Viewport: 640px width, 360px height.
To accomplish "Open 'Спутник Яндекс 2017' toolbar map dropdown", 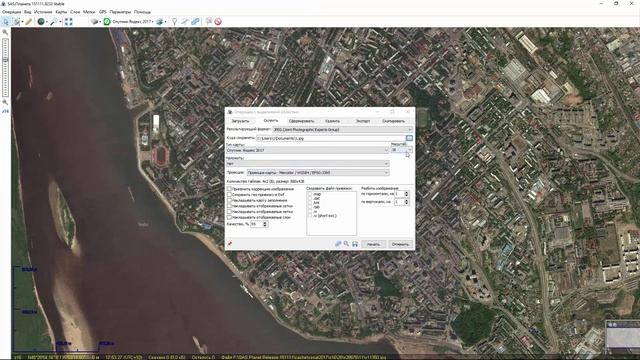I will [132, 22].
